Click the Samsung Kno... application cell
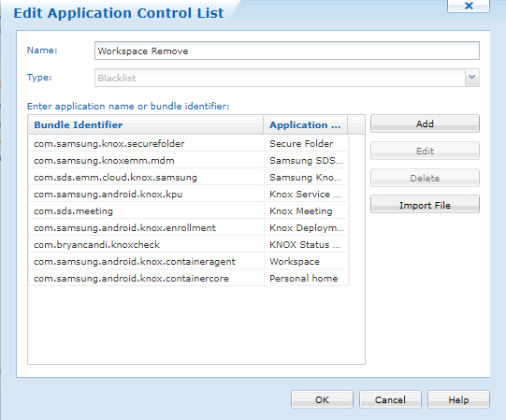This screenshot has width=506, height=420. point(306,177)
